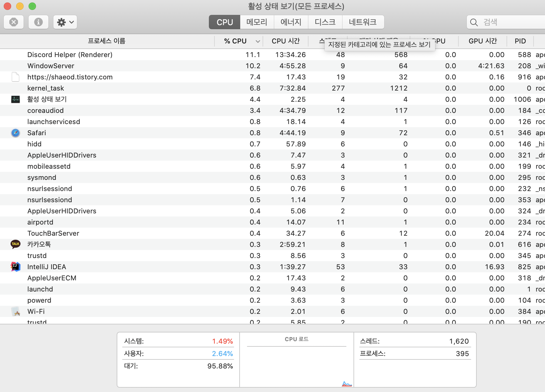The image size is (545, 392).
Task: Switch to the 메모리 tab
Action: pyautogui.click(x=257, y=22)
